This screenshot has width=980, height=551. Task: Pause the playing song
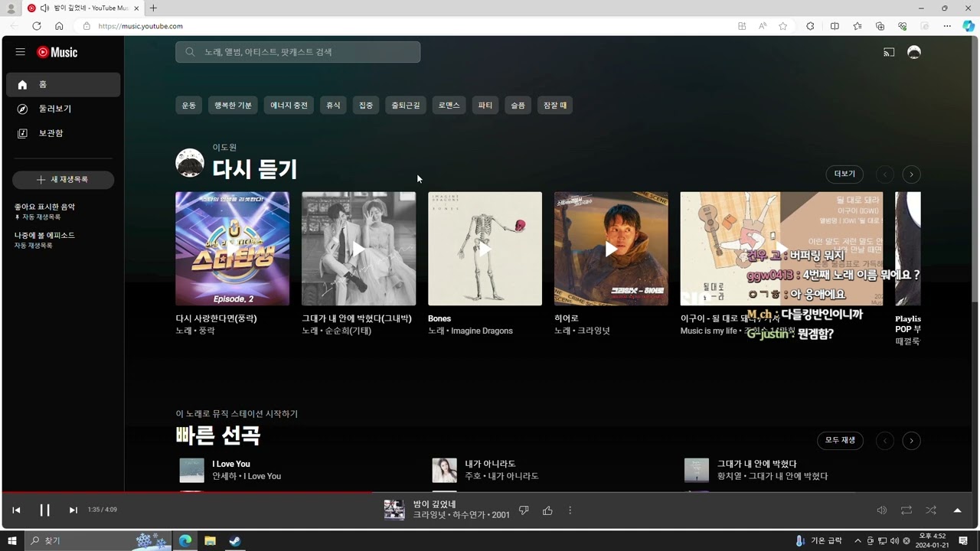(x=44, y=510)
